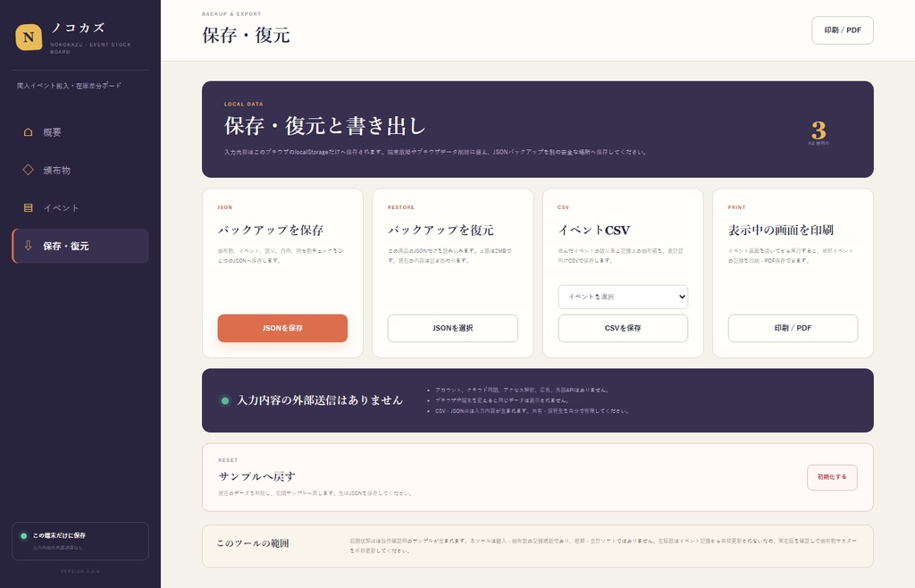The image size is (915, 588).
Task: Click the green dot beside 入力内容の外部送信はありません
Action: (224, 400)
